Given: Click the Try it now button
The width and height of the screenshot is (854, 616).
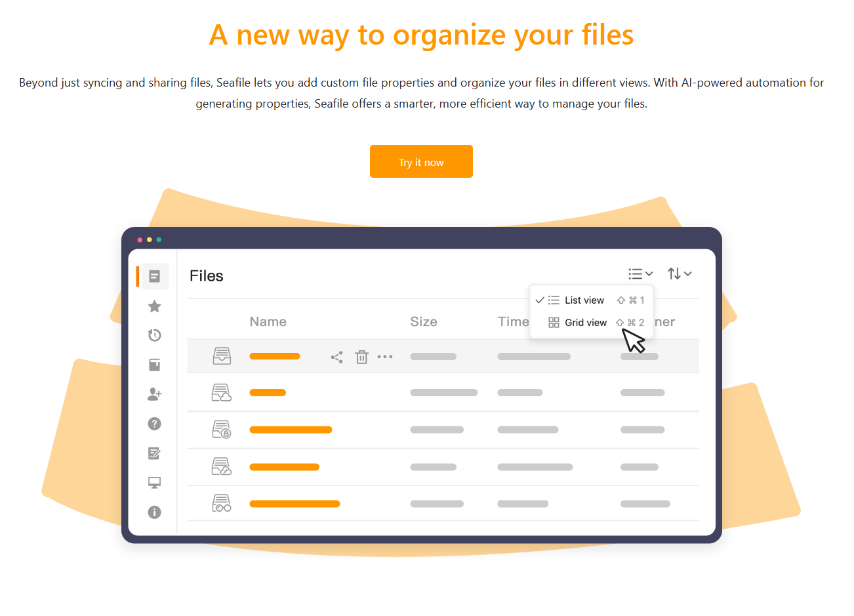Looking at the screenshot, I should click(421, 161).
